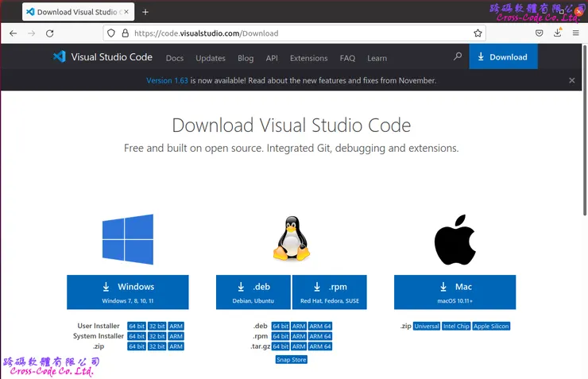Open the site search magnifier icon
Screen dimensions: 588x379
(458, 57)
